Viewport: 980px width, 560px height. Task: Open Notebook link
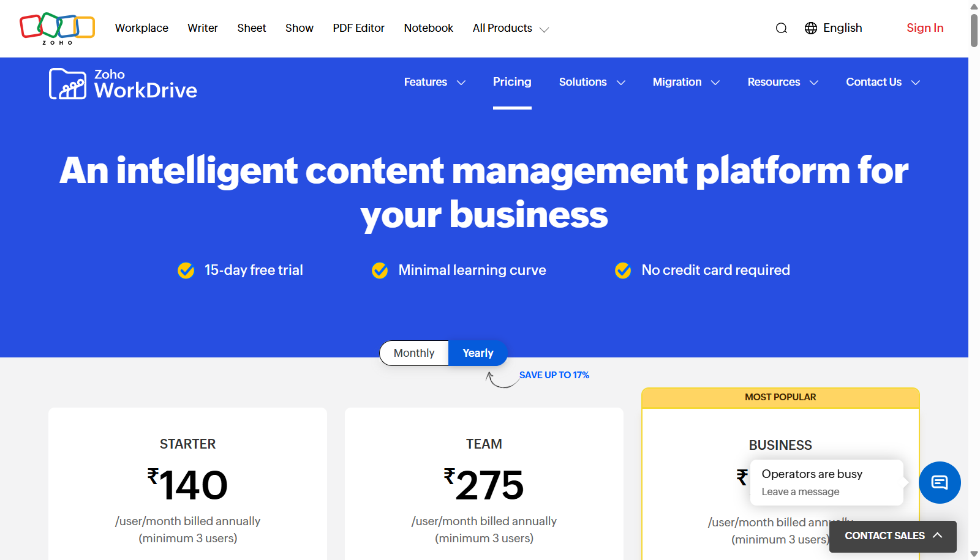(429, 28)
